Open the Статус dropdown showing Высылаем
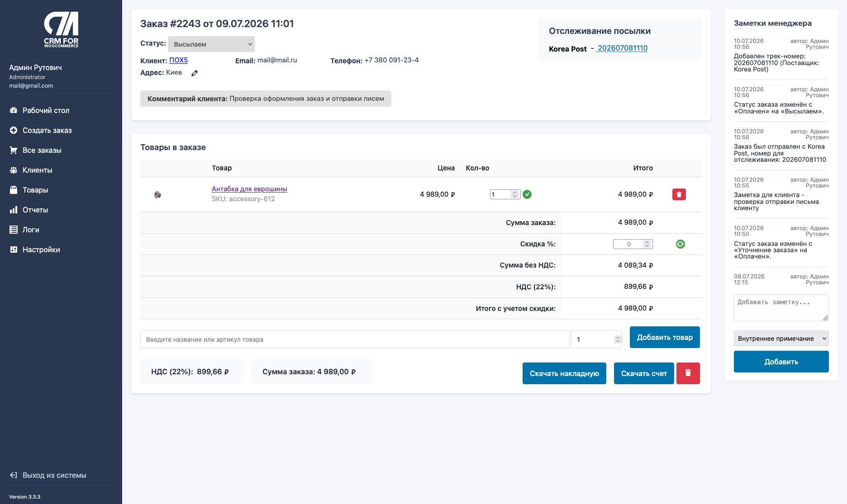 211,44
